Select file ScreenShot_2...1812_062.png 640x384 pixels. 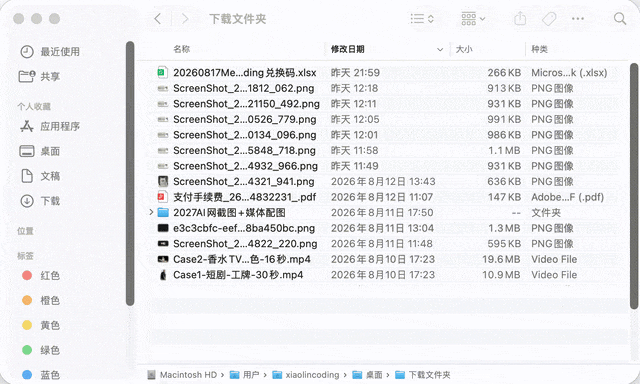pos(244,89)
